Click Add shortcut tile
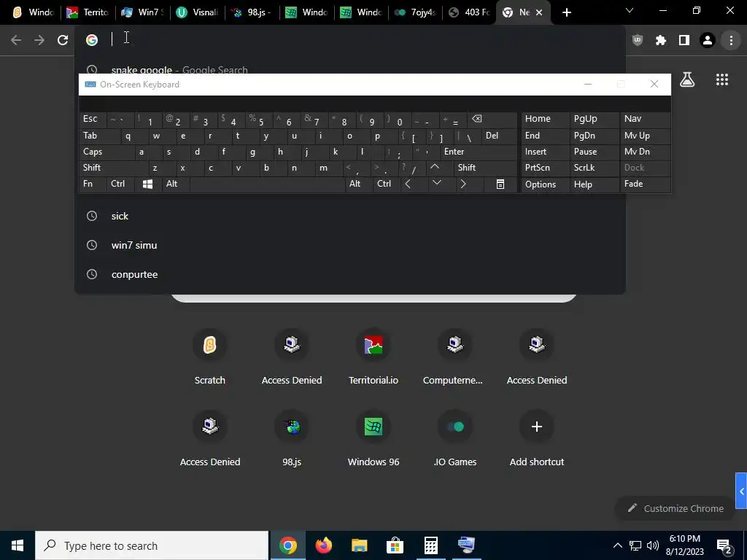 click(x=537, y=438)
